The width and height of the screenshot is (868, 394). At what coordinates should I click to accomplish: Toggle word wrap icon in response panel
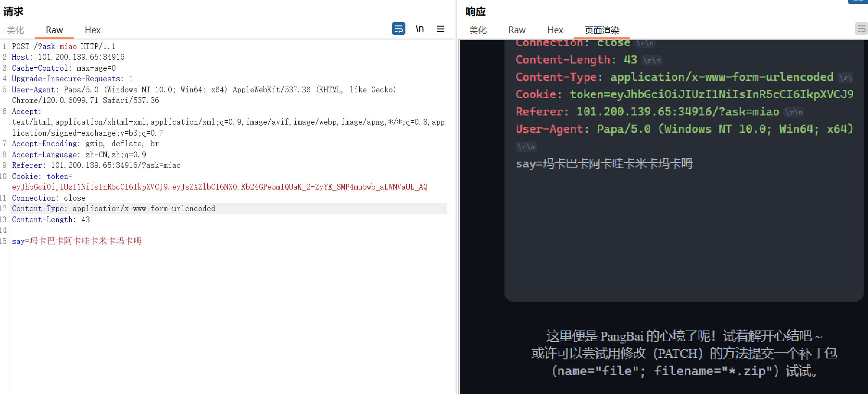(861, 29)
